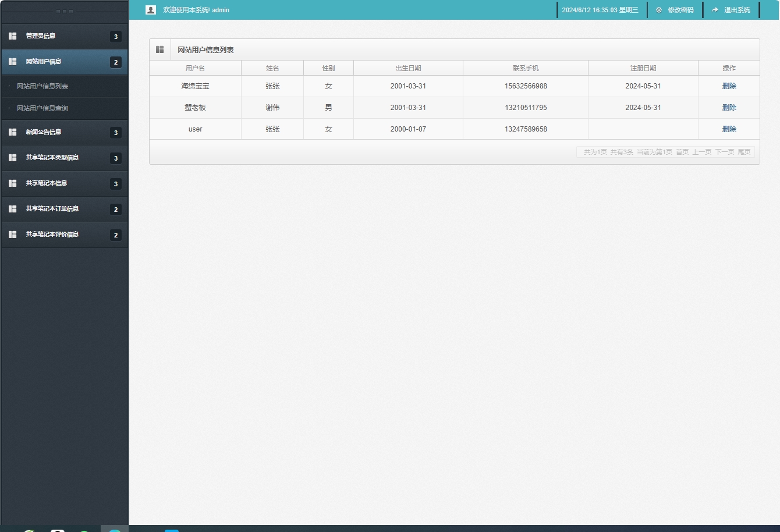
Task: Delete the user 蟹老板
Action: (729, 108)
